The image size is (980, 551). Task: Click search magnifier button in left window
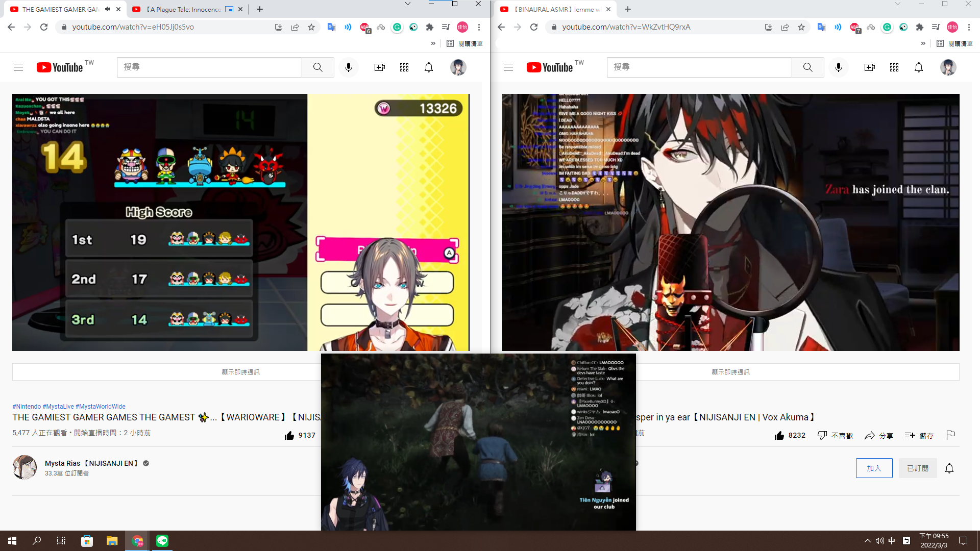coord(317,67)
